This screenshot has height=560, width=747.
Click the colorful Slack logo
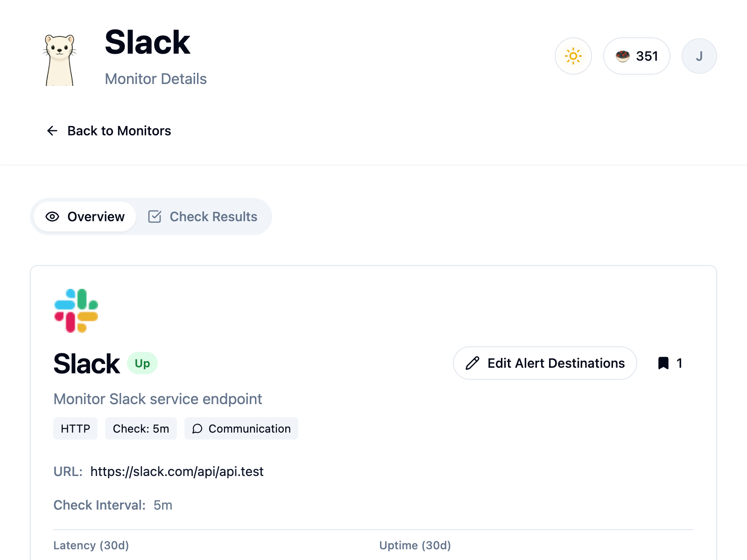click(x=76, y=311)
